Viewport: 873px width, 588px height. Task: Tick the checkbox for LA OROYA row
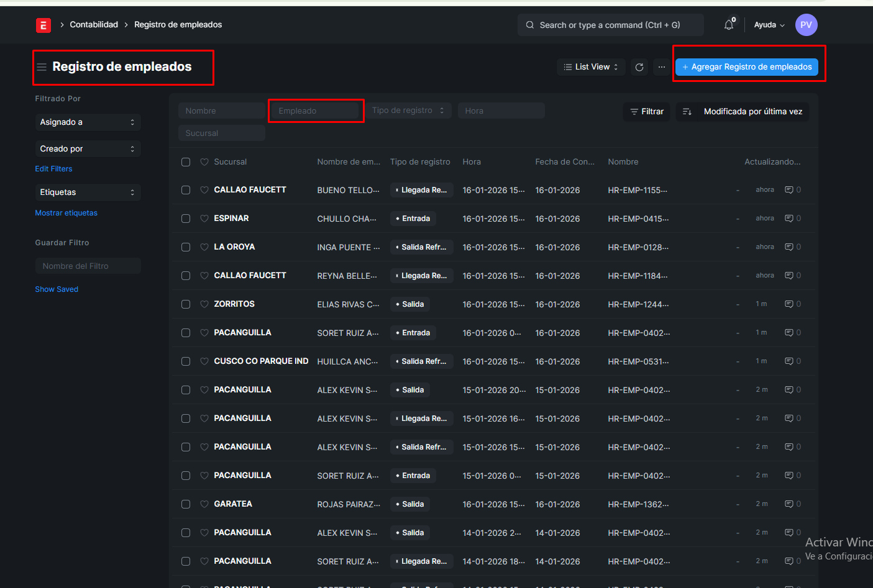(186, 247)
